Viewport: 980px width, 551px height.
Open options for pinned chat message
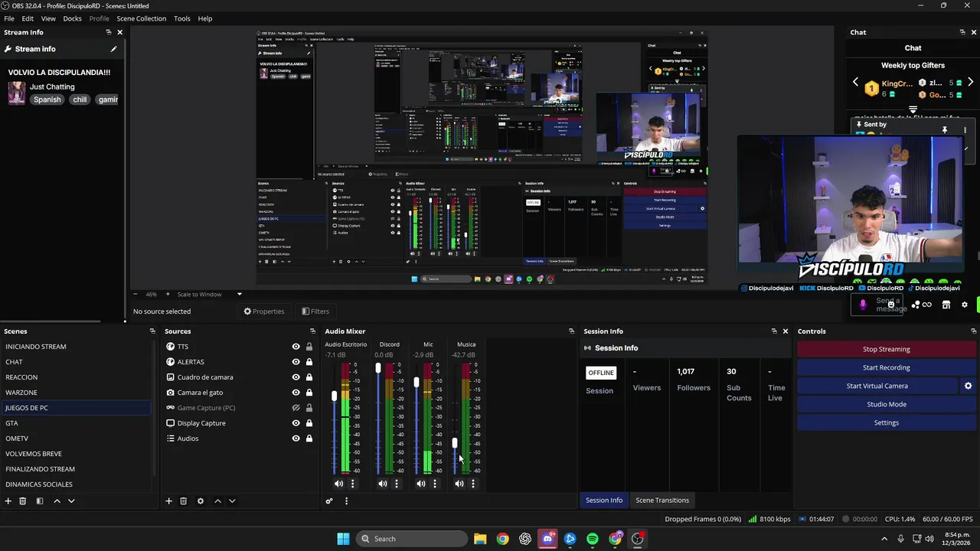(965, 130)
